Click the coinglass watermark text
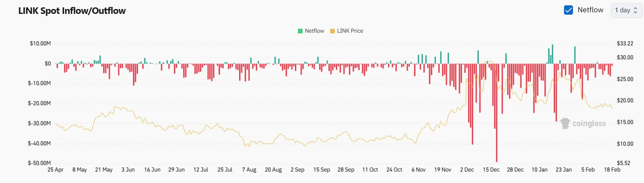The image size is (644, 183). point(589,123)
